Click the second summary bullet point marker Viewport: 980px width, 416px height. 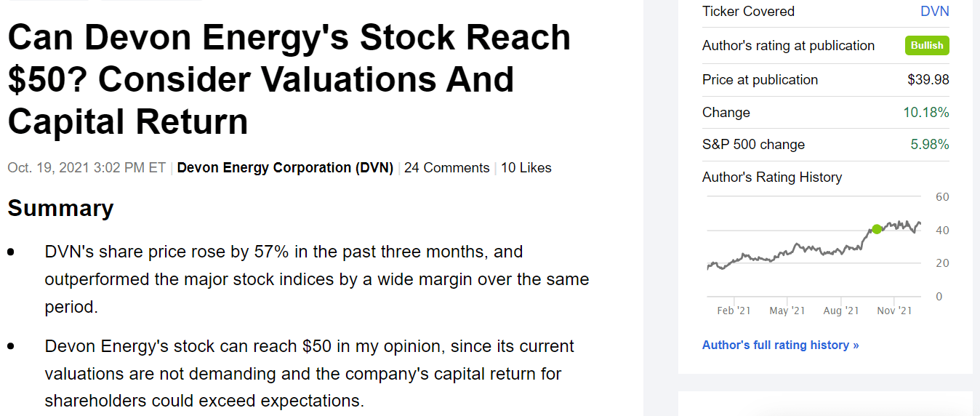11,347
